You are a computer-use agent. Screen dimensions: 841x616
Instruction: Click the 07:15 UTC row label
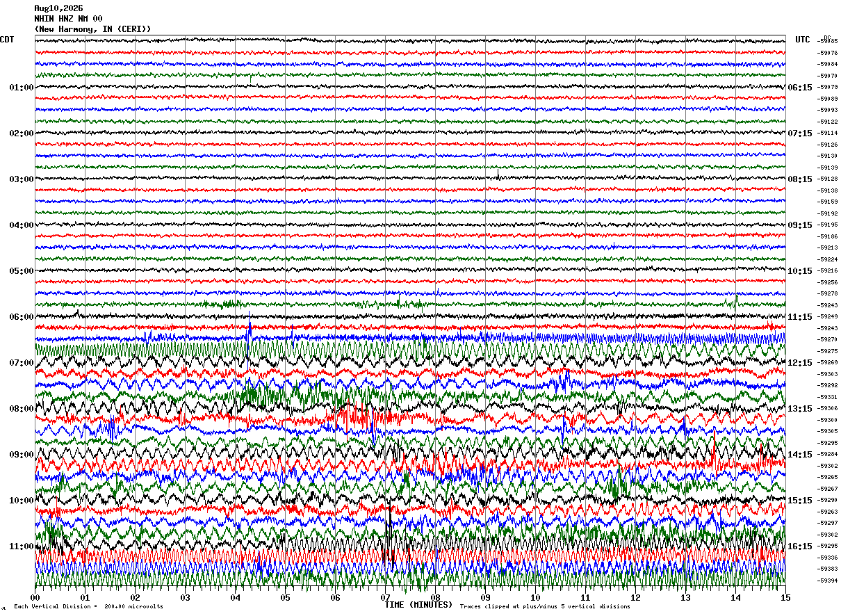pos(800,133)
